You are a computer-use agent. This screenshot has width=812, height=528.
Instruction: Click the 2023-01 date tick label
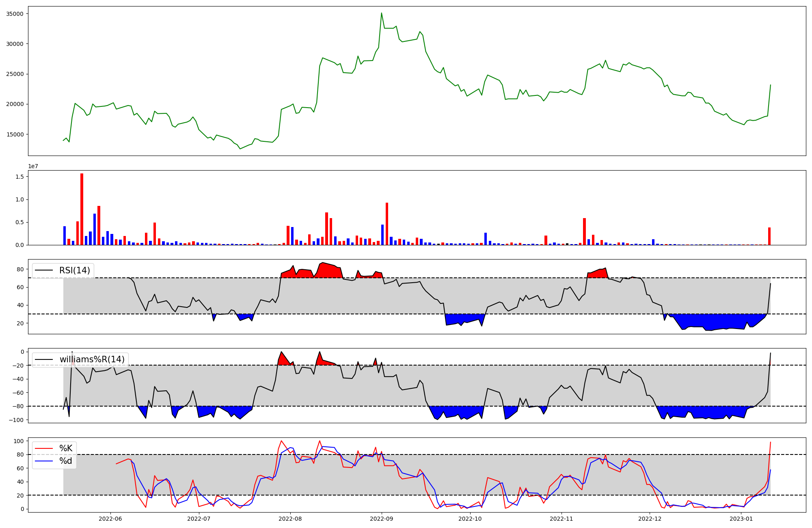pyautogui.click(x=741, y=519)
